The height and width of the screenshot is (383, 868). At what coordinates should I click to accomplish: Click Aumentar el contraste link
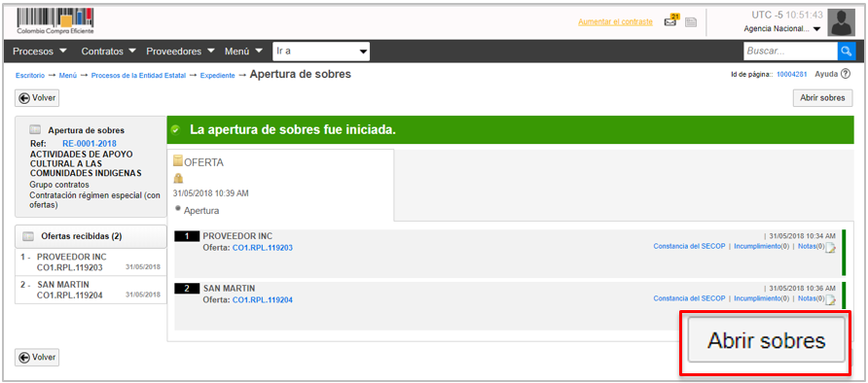click(616, 22)
